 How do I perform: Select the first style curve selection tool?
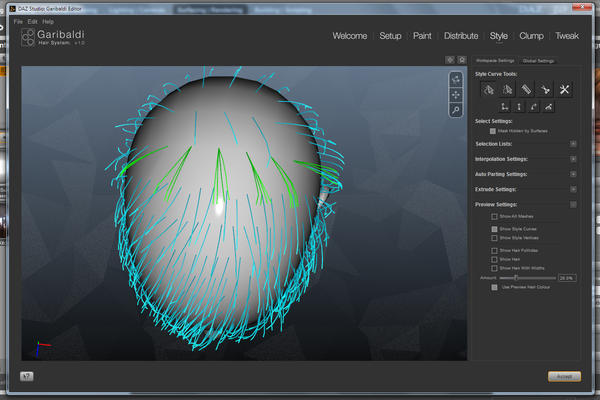click(488, 90)
